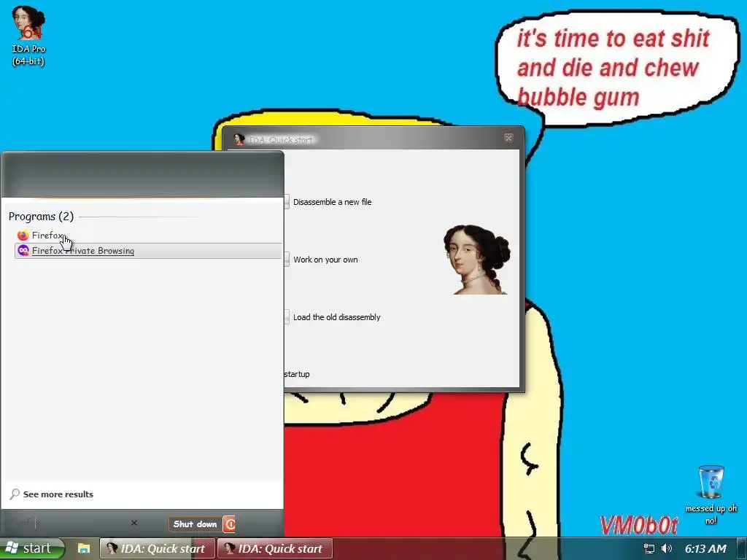The height and width of the screenshot is (560, 747).
Task: Launch Firefox from Programs results
Action: (x=147, y=236)
